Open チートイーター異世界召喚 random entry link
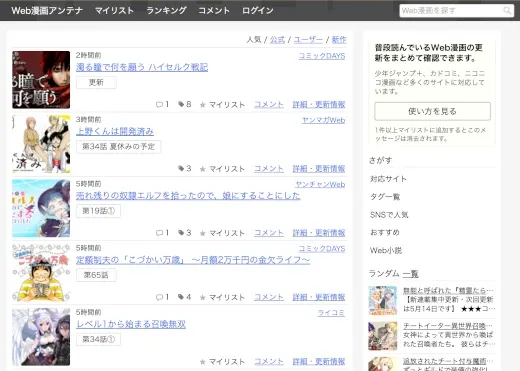The width and height of the screenshot is (520, 371). point(448,326)
